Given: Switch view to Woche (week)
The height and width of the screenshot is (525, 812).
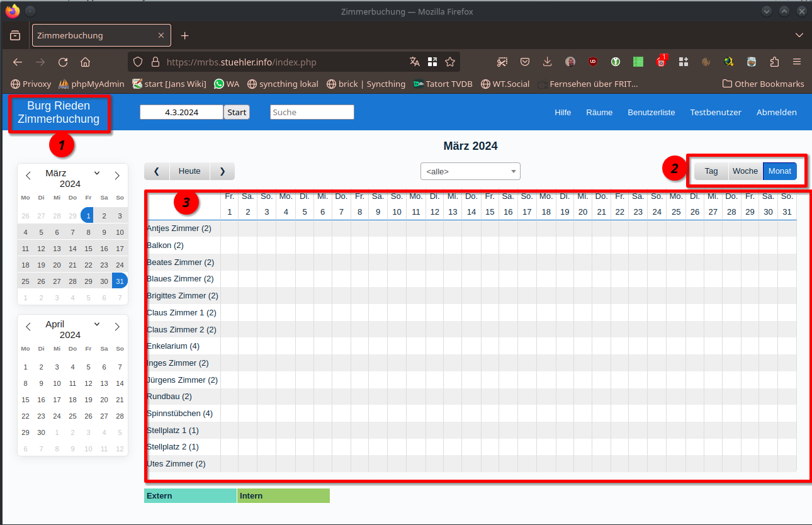Looking at the screenshot, I should point(745,171).
